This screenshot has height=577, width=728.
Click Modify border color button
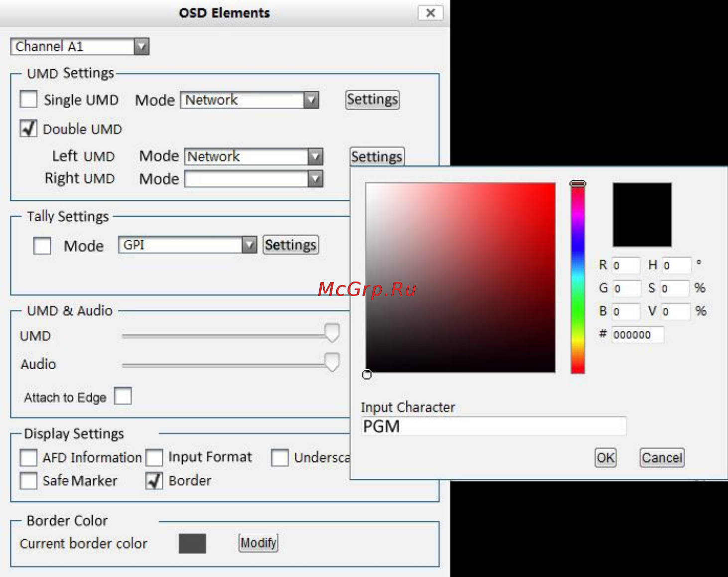point(258,543)
